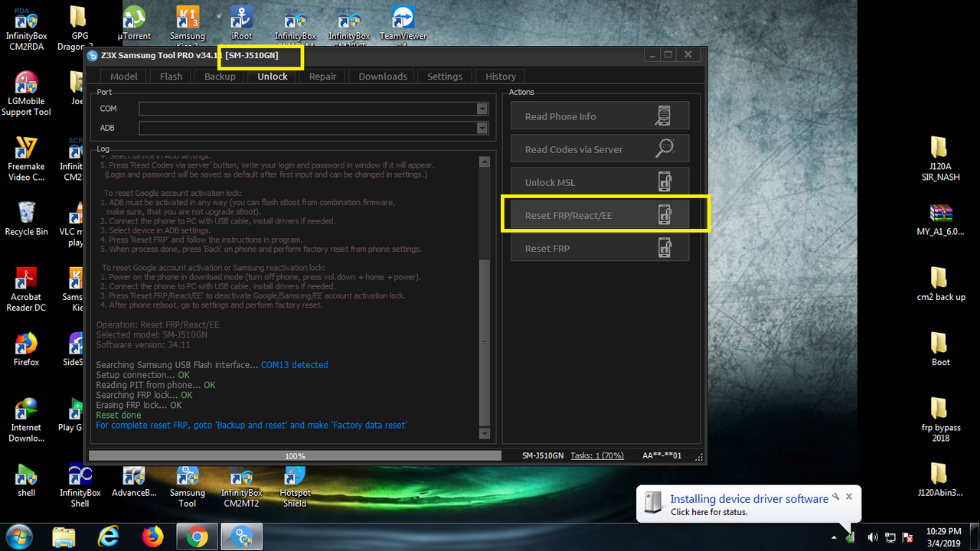Open File Explorer from the taskbar
This screenshot has width=980, height=551.
(x=65, y=537)
